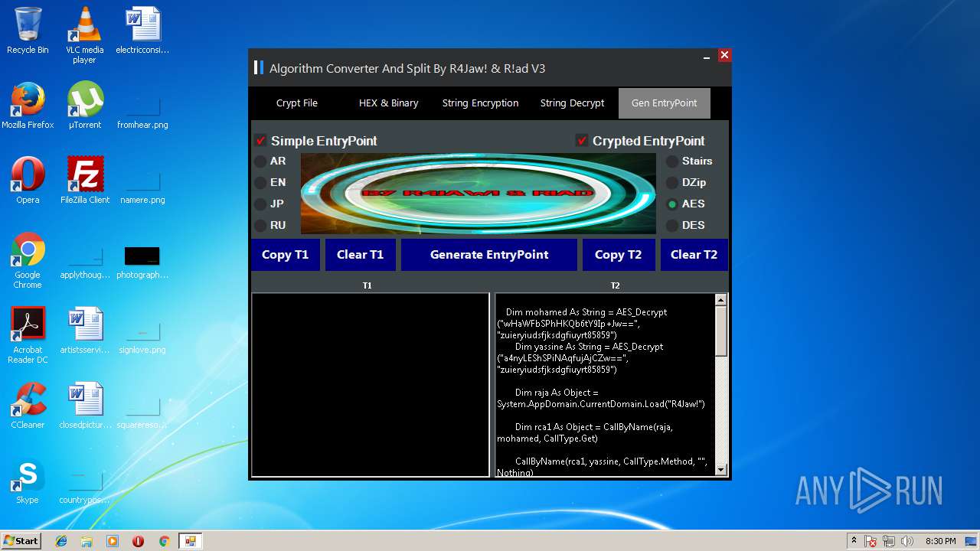
Task: Click the R4JAW! & RIAD banner image
Action: pyautogui.click(x=479, y=194)
